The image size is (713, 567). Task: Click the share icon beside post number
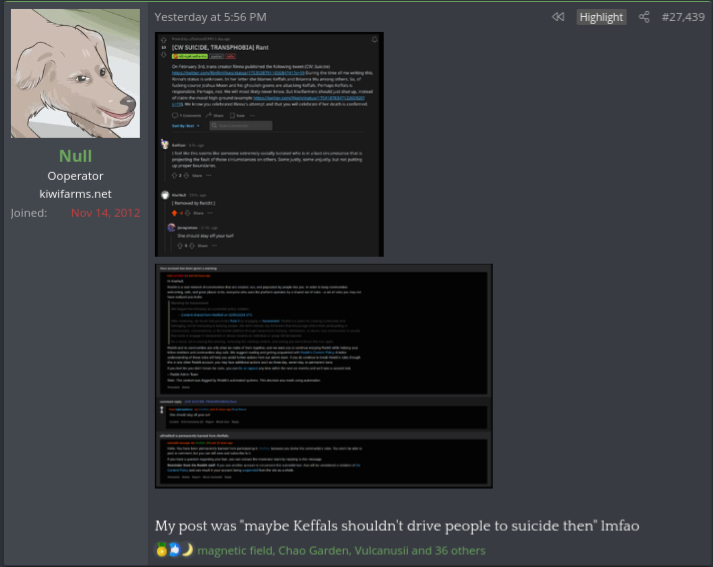click(644, 17)
